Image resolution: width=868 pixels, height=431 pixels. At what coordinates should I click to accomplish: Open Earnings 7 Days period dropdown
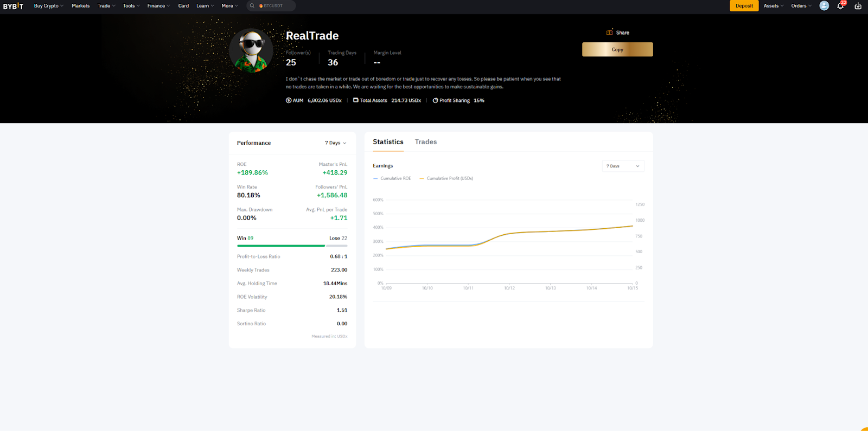tap(623, 166)
